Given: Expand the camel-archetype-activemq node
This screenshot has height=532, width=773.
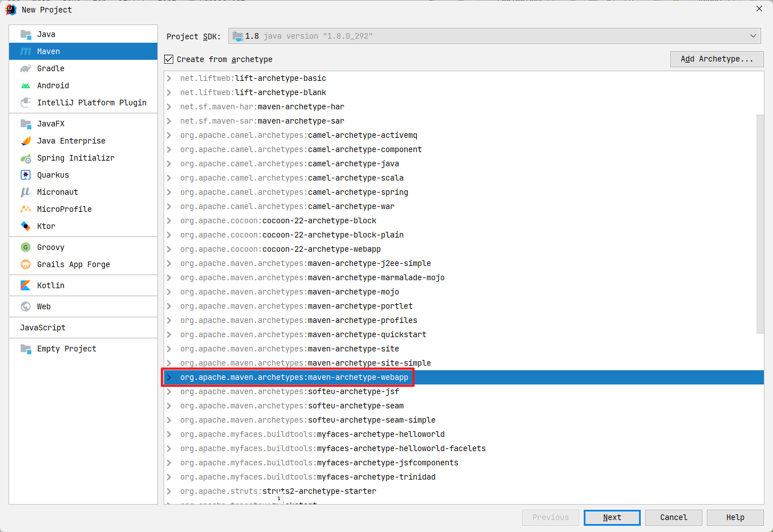Looking at the screenshot, I should 169,135.
